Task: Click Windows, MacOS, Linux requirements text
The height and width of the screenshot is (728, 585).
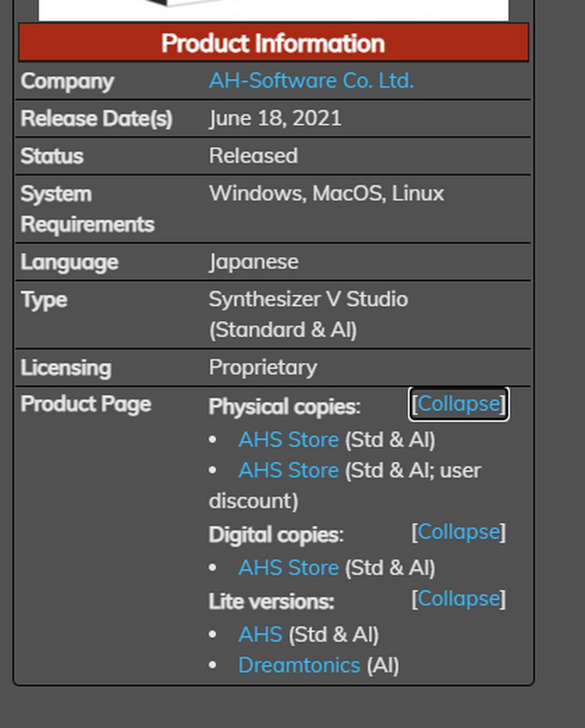Action: coord(327,194)
